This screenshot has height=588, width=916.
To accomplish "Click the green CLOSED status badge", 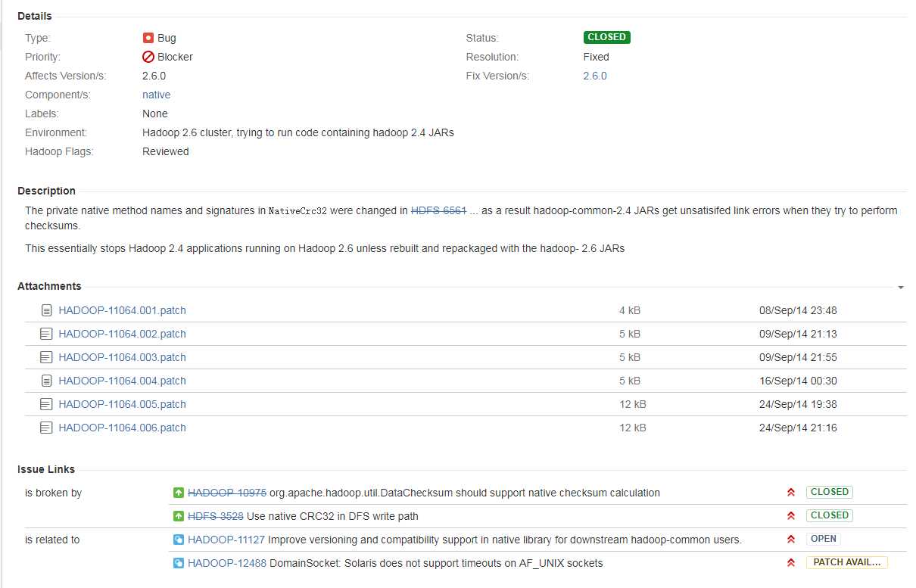I will pyautogui.click(x=606, y=37).
